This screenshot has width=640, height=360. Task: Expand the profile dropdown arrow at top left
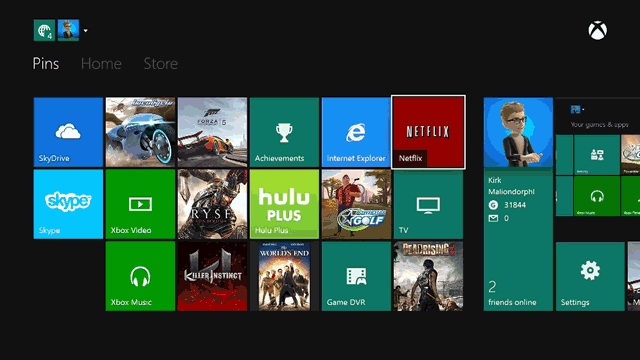85,31
